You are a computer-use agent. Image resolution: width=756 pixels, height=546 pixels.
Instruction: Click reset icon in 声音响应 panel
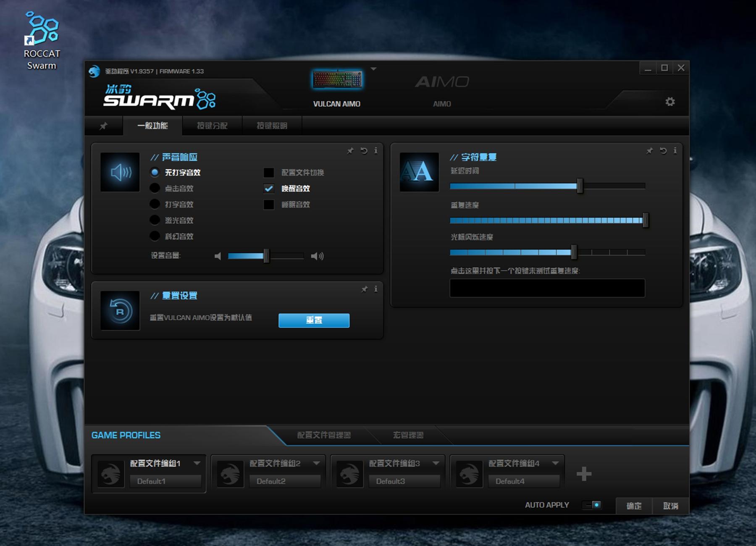tap(364, 151)
